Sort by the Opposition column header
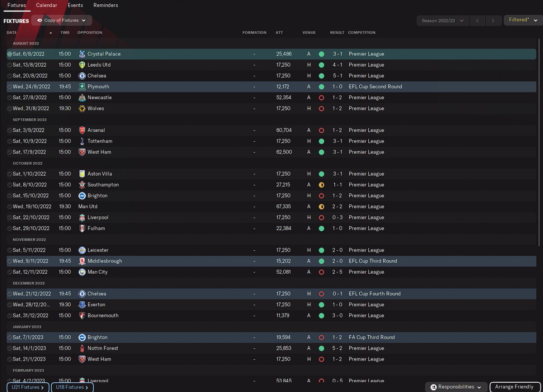543x392 pixels. [90, 33]
